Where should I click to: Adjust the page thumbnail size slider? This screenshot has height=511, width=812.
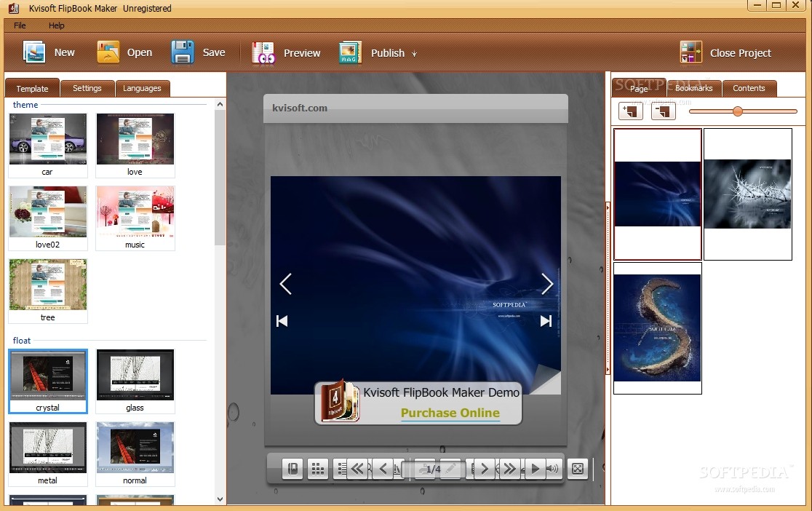point(738,111)
